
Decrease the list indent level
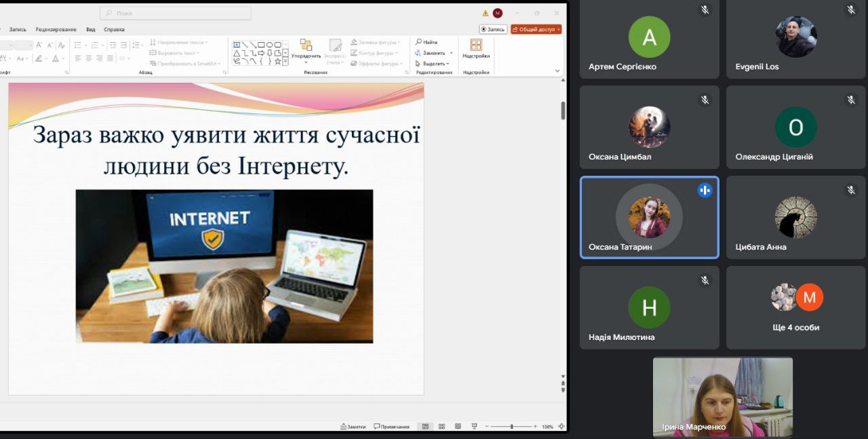click(x=113, y=45)
